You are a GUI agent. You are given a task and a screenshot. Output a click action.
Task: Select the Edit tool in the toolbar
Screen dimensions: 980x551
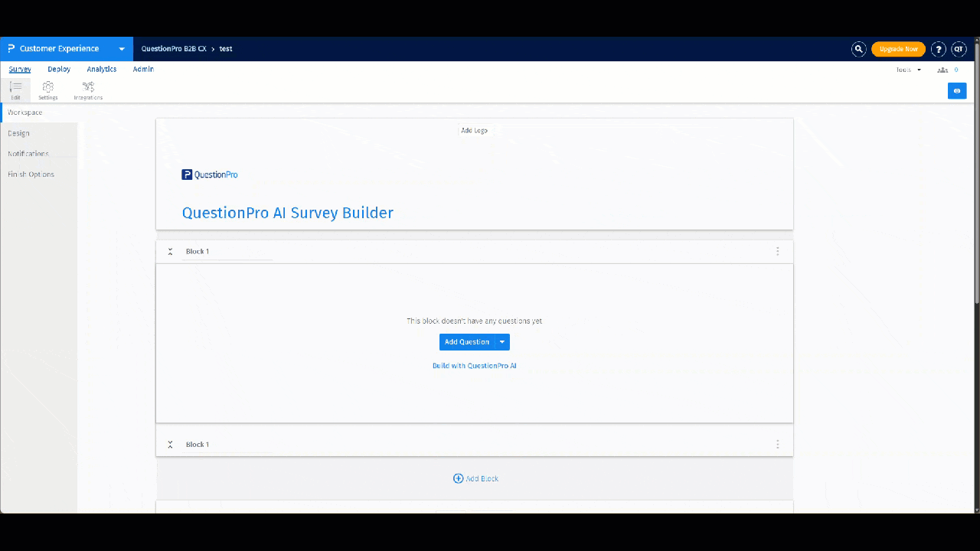tap(15, 88)
